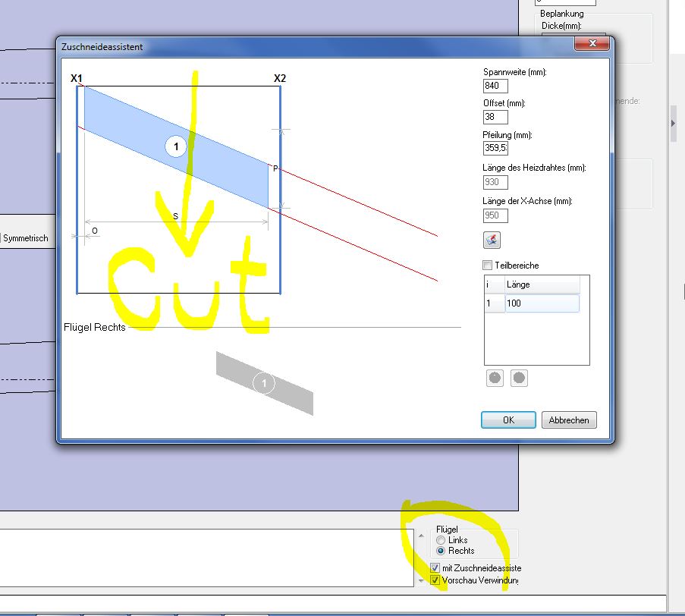
Task: Select the Rechts wing radio button
Action: [441, 551]
